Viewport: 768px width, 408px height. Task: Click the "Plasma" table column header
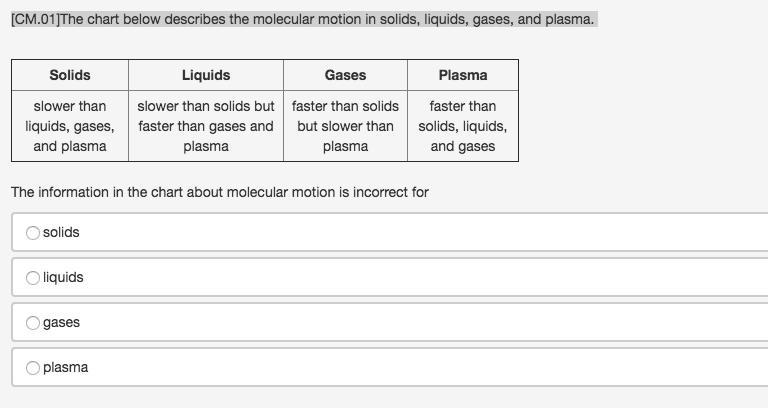click(x=463, y=75)
